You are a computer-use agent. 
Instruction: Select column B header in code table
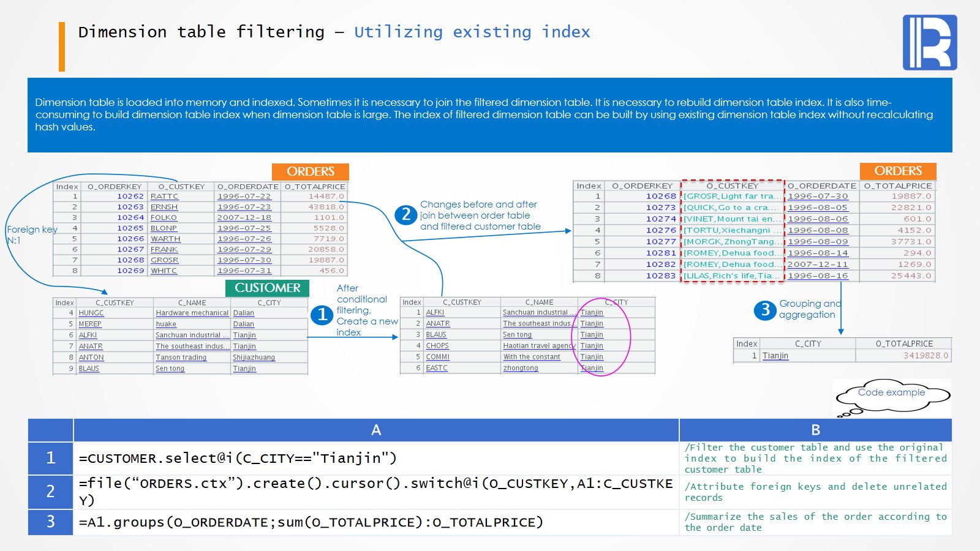815,430
